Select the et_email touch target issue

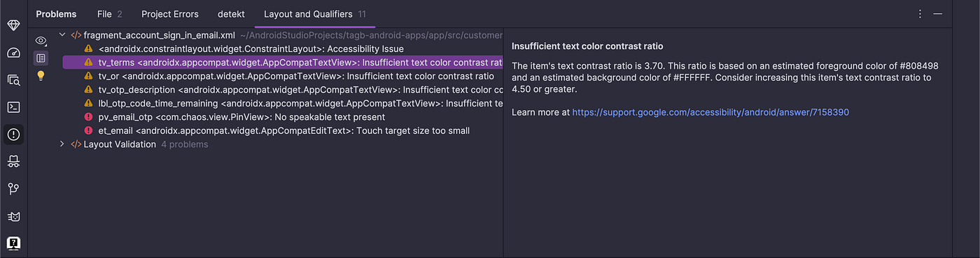[283, 131]
